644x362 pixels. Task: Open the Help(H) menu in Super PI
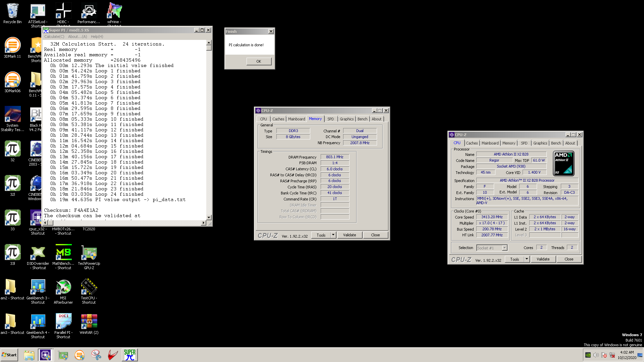pyautogui.click(x=97, y=37)
